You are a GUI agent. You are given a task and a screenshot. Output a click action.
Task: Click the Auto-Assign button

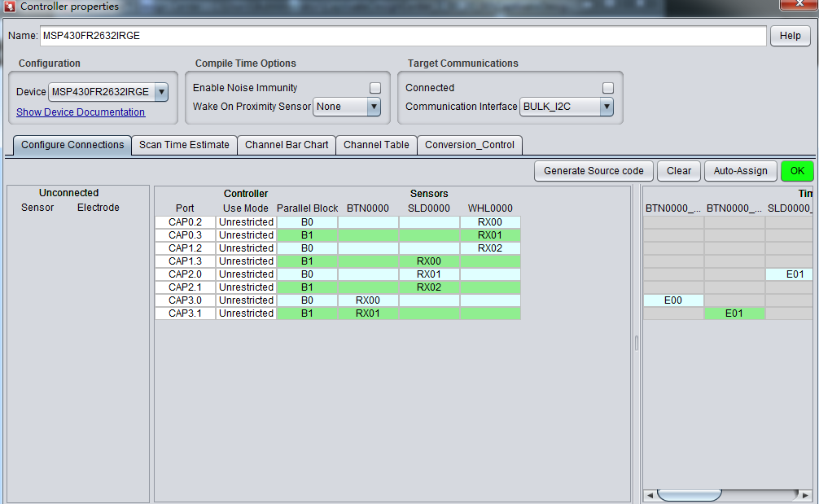click(x=740, y=171)
